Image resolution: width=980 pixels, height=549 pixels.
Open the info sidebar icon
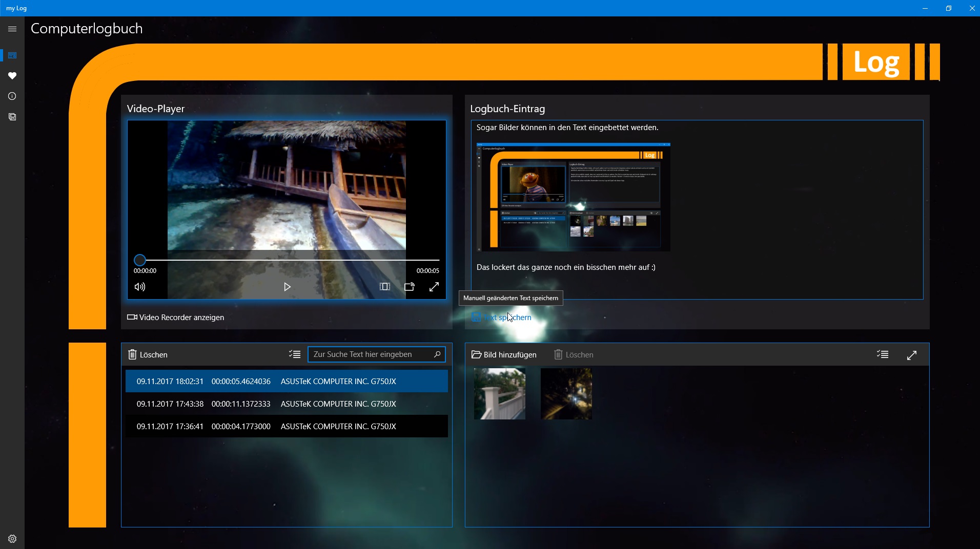pos(12,96)
